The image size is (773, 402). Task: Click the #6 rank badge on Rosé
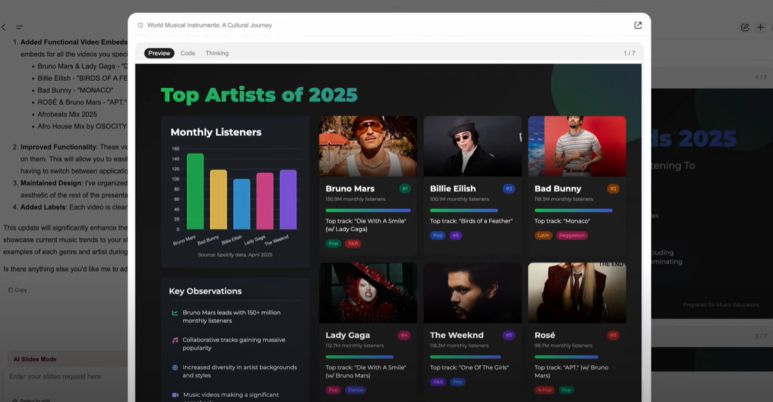pos(613,335)
